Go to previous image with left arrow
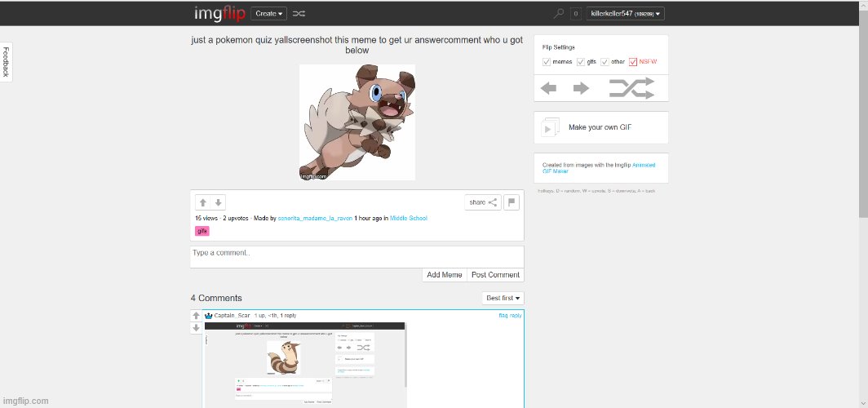Viewport: 868px width, 408px height. pyautogui.click(x=549, y=88)
